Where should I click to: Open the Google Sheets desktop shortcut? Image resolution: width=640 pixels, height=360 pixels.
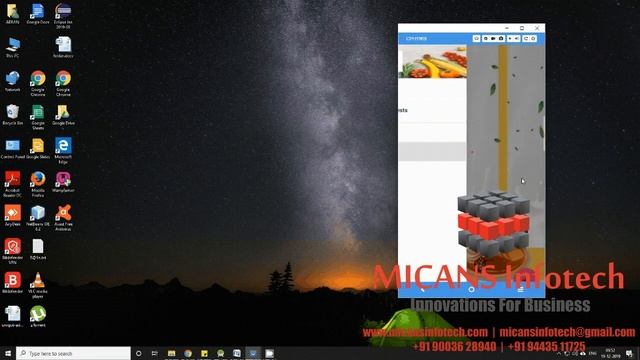tap(38, 117)
